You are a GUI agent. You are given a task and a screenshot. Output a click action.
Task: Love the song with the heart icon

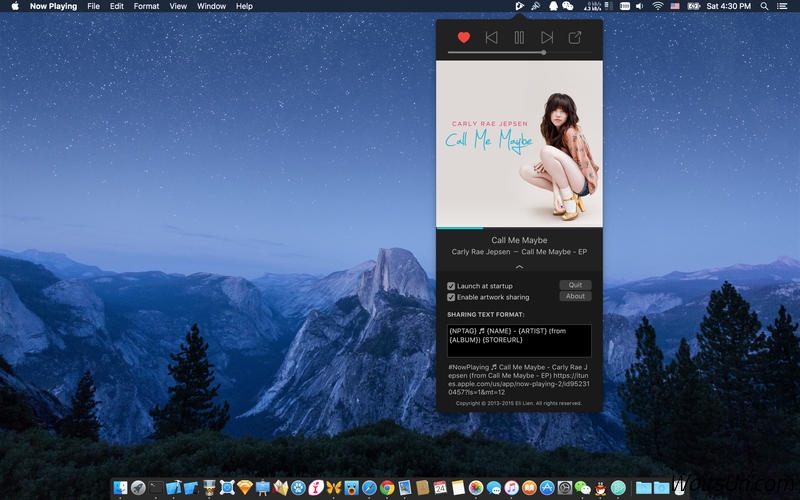coord(463,37)
